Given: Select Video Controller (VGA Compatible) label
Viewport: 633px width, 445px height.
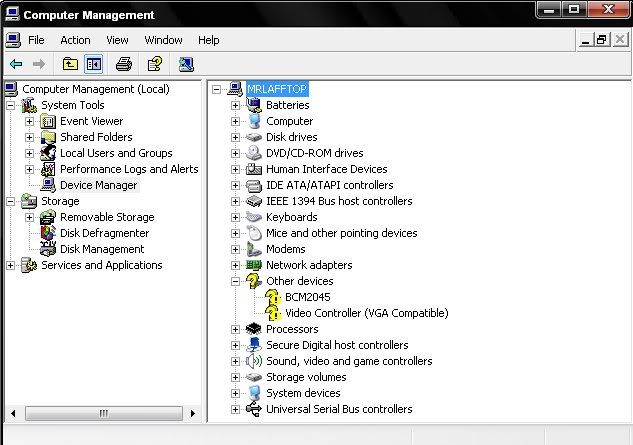Looking at the screenshot, I should pyautogui.click(x=367, y=313).
